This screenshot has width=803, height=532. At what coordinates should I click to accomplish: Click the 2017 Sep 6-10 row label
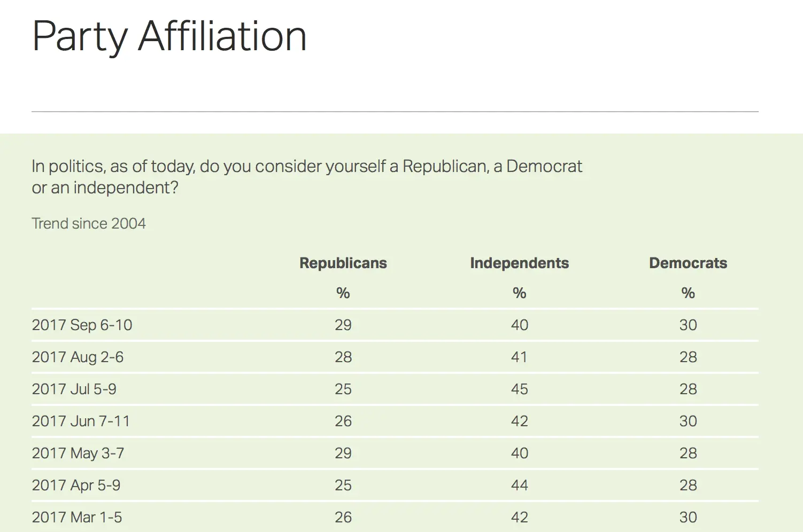point(82,325)
